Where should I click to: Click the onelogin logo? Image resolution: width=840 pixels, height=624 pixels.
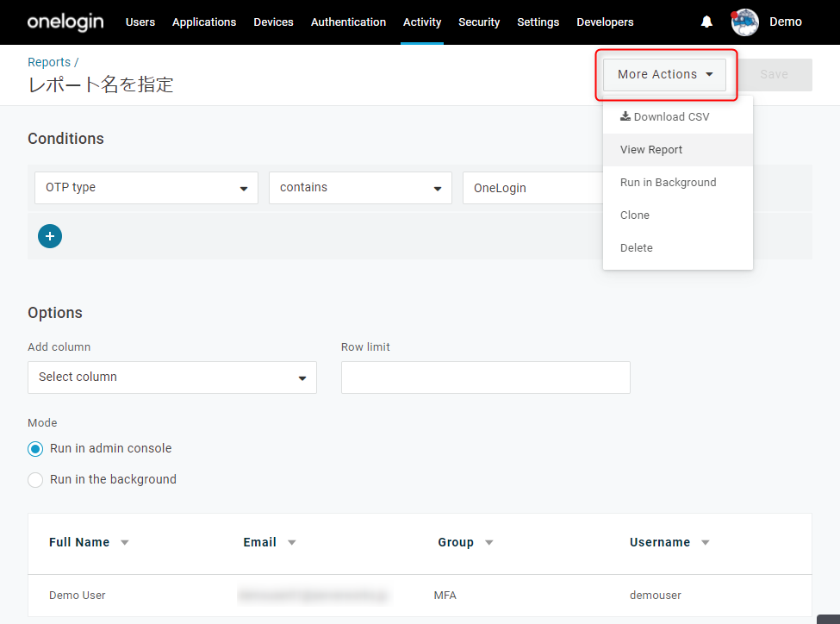(x=65, y=22)
